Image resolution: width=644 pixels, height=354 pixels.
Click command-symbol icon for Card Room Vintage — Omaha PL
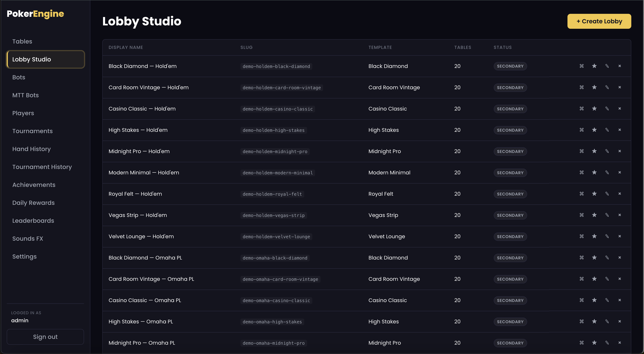(x=581, y=279)
